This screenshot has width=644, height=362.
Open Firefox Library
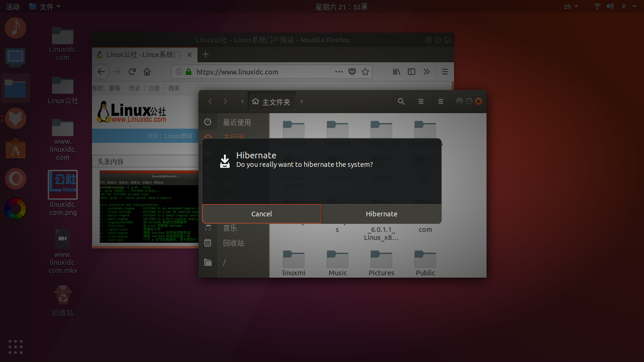click(396, 72)
